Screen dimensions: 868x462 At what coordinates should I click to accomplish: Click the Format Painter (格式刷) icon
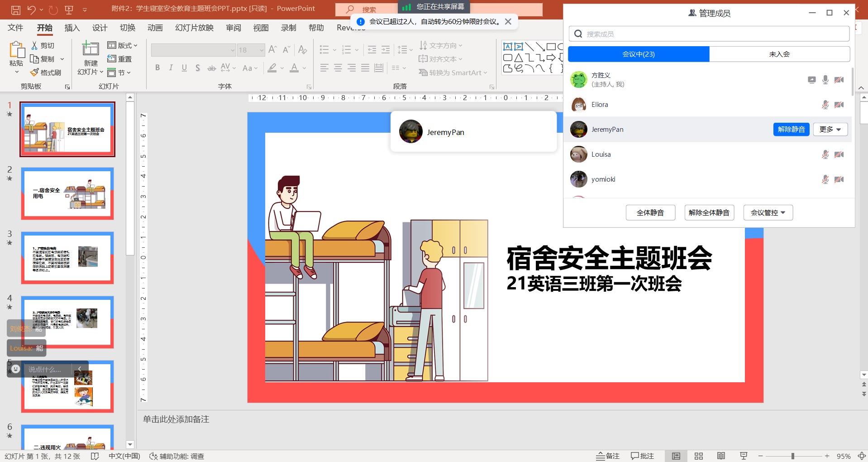pos(34,72)
